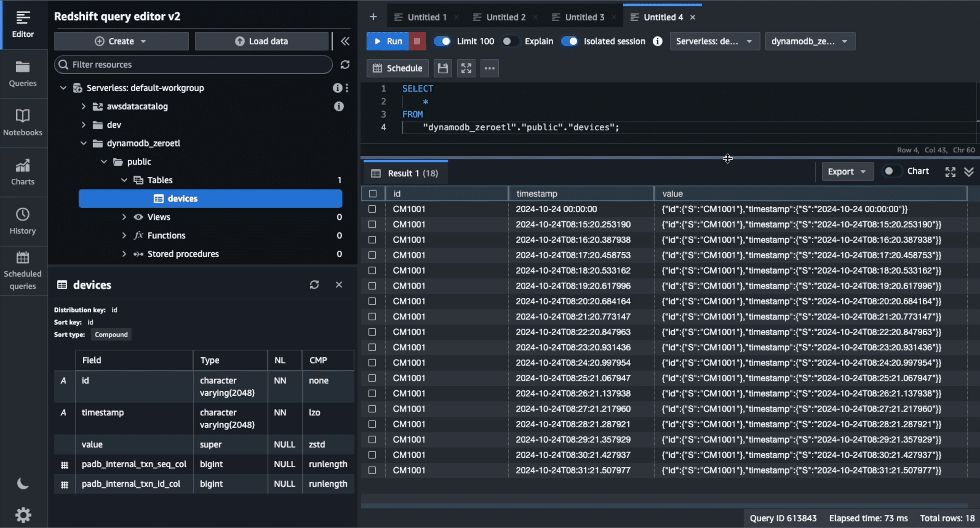Image resolution: width=980 pixels, height=528 pixels.
Task: Close the Untitled 4 tab
Action: coord(692,17)
